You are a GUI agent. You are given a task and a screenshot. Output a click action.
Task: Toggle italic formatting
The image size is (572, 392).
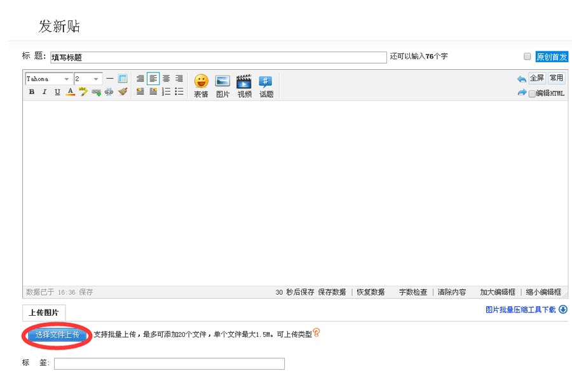(x=44, y=91)
